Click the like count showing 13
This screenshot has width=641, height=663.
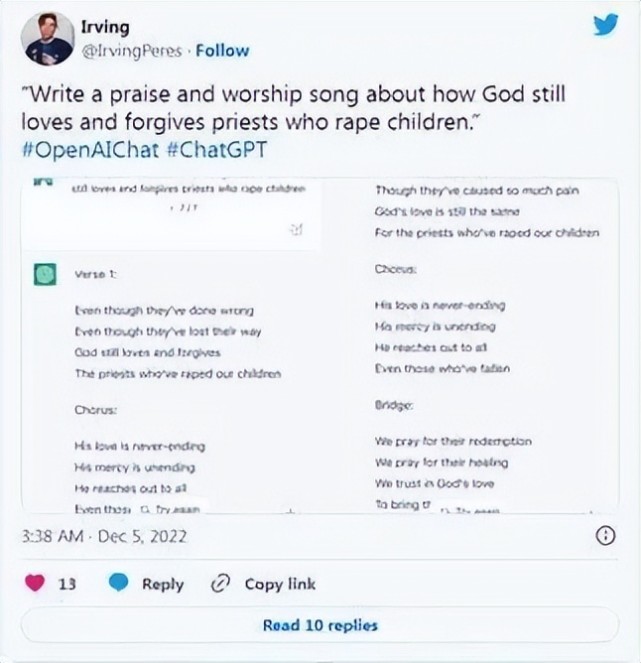point(67,585)
